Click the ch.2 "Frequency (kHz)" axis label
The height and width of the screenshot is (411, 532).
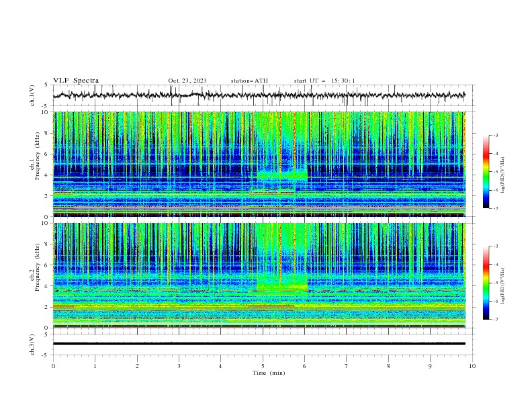coord(37,267)
